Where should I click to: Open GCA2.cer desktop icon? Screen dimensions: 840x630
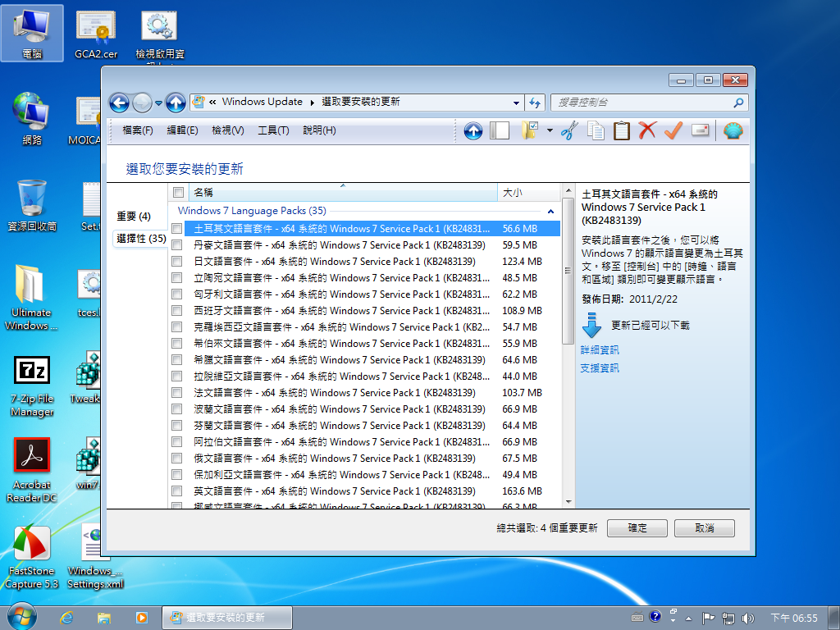(x=96, y=33)
